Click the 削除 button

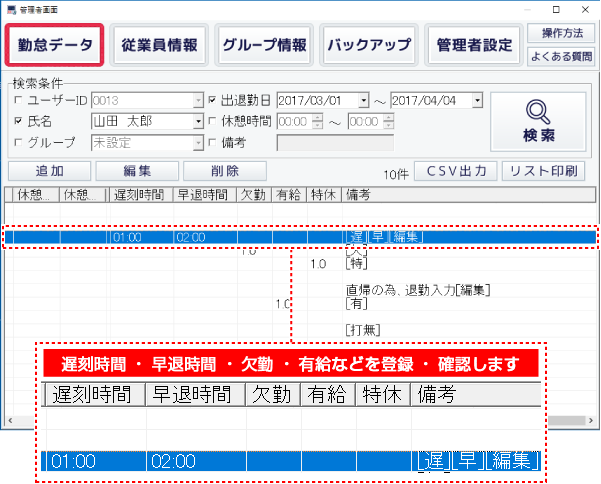[210, 171]
